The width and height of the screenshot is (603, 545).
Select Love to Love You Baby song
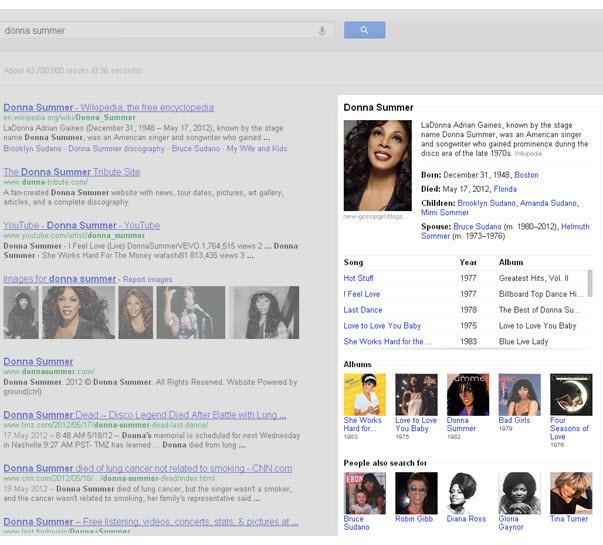(382, 326)
